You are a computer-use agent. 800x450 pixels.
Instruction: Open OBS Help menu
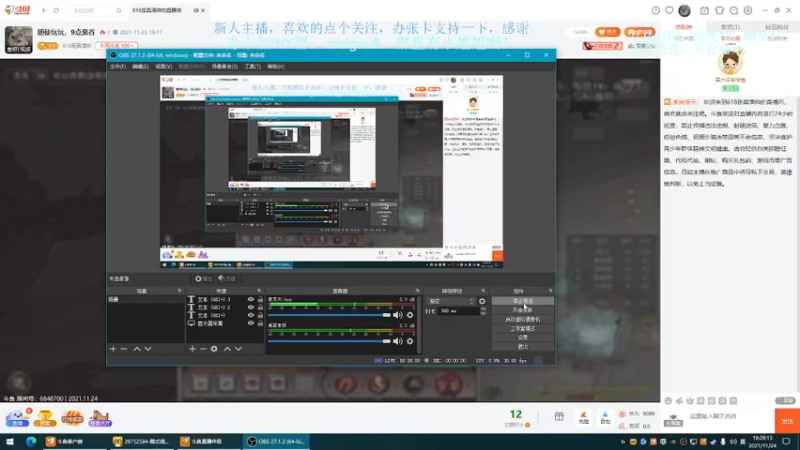click(276, 66)
